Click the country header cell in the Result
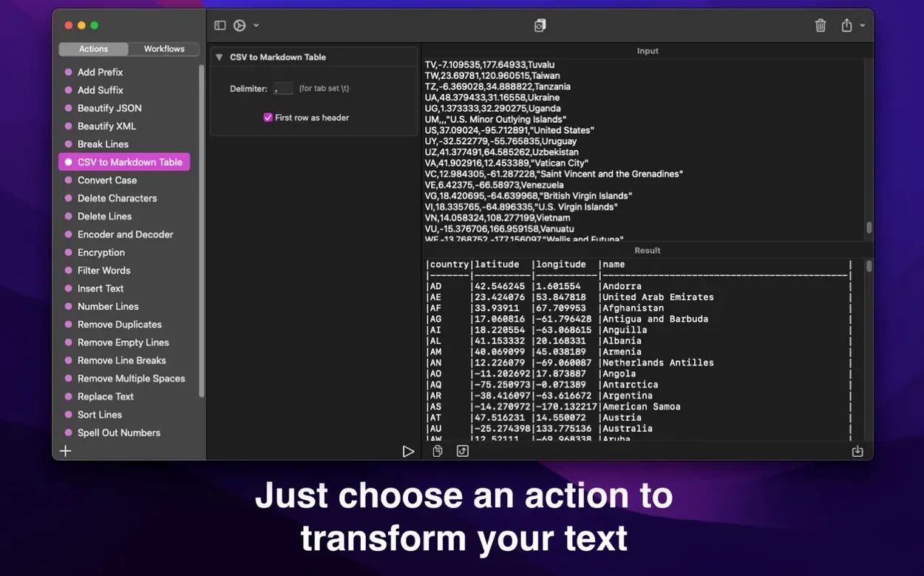The width and height of the screenshot is (924, 576). tap(449, 265)
